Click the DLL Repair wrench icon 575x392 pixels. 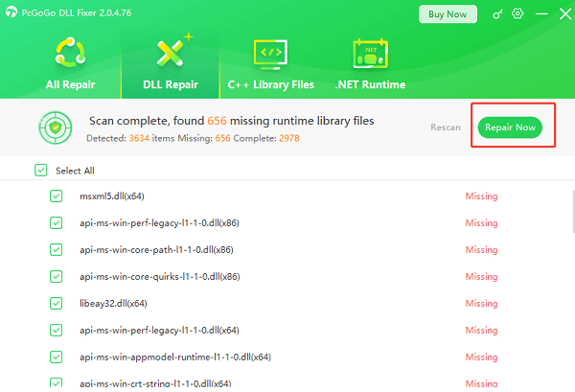tap(172, 55)
